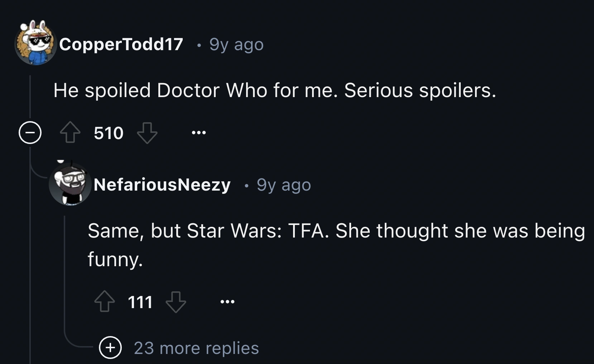Screen dimensions: 594x364
Task: Downvote NefariousNeezy's Star Wars reply
Action: tap(176, 302)
